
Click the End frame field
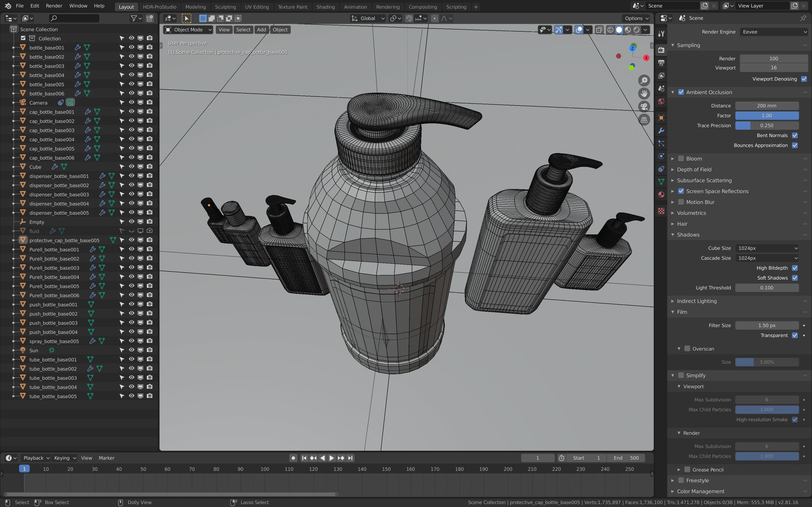click(x=626, y=458)
